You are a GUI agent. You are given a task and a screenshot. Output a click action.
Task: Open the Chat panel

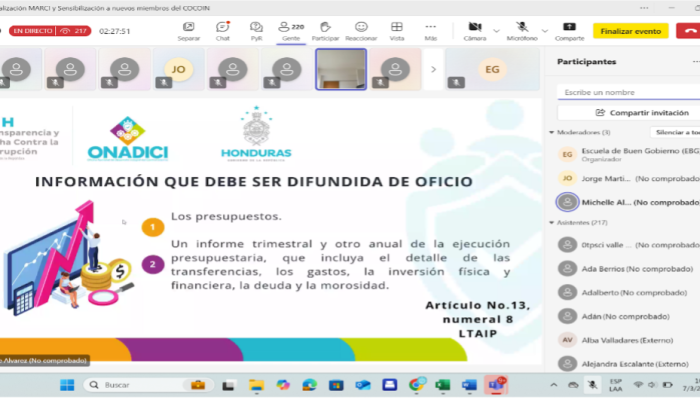222,31
